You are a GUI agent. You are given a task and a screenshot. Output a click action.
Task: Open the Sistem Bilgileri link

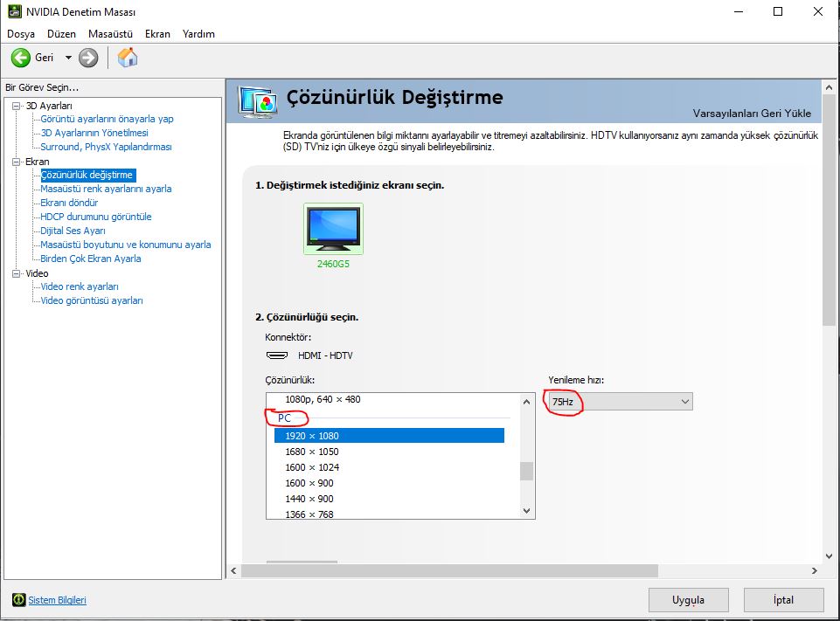(x=58, y=600)
